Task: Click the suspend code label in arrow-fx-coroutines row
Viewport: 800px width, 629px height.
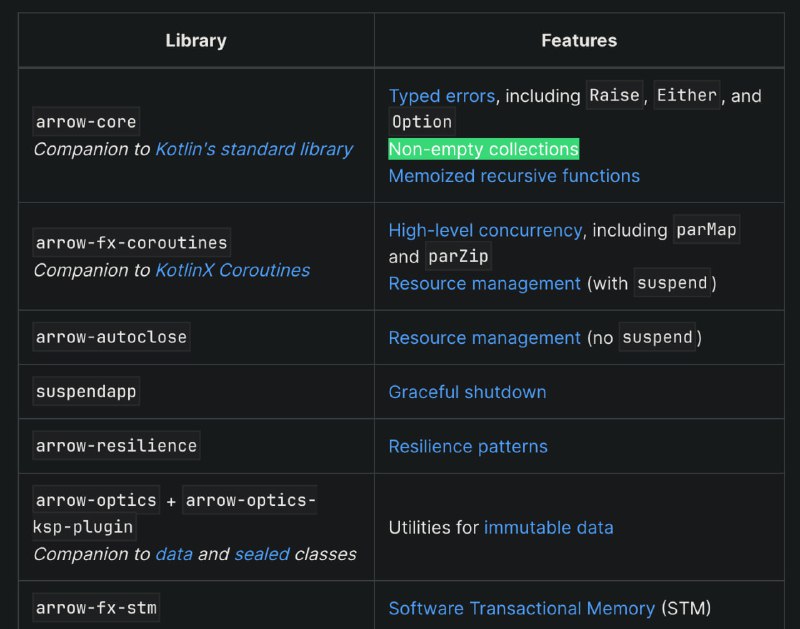Action: click(672, 282)
